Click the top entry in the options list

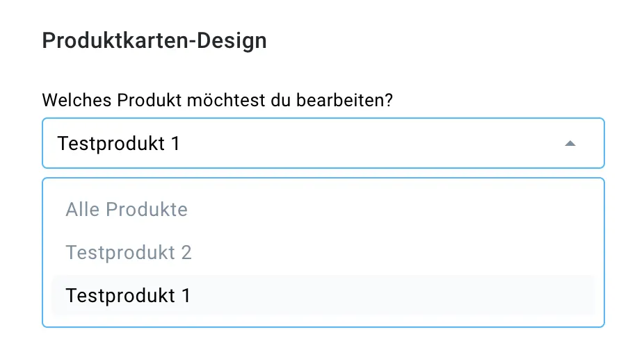(323, 209)
